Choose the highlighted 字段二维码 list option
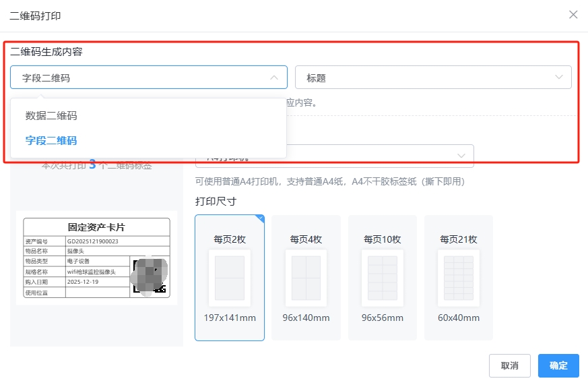 coord(51,141)
